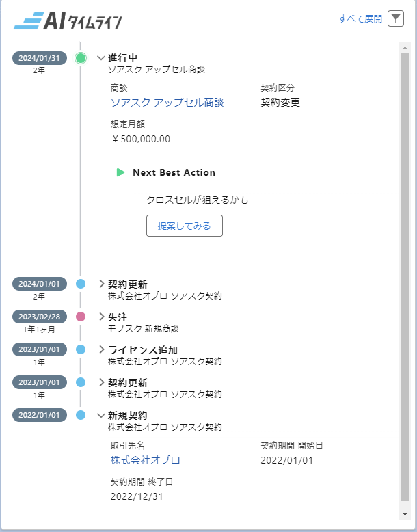417x532 pixels.
Task: Collapse the 進行中 timeline entry
Action: pyautogui.click(x=101, y=58)
